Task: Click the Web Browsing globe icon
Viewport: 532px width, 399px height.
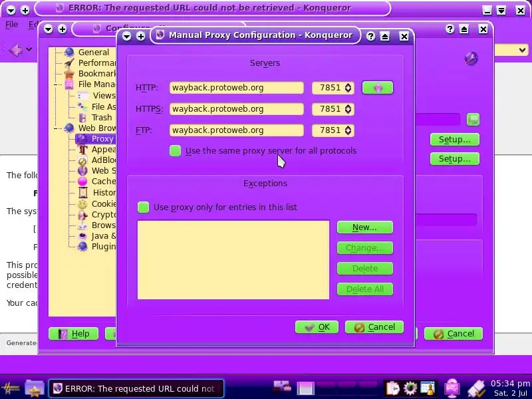Action: [69, 128]
